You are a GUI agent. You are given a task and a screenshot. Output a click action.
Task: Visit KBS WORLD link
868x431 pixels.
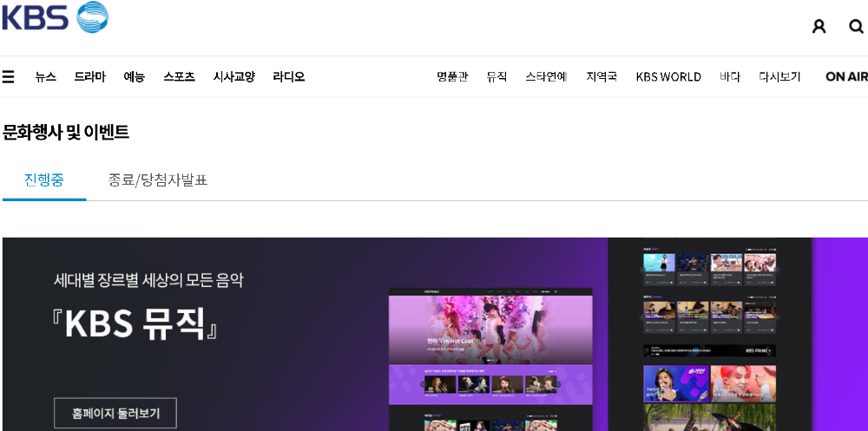tap(668, 77)
